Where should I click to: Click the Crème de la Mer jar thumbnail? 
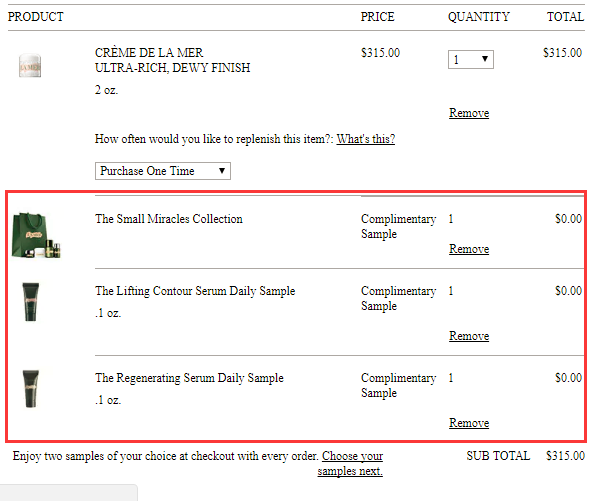coord(30,66)
